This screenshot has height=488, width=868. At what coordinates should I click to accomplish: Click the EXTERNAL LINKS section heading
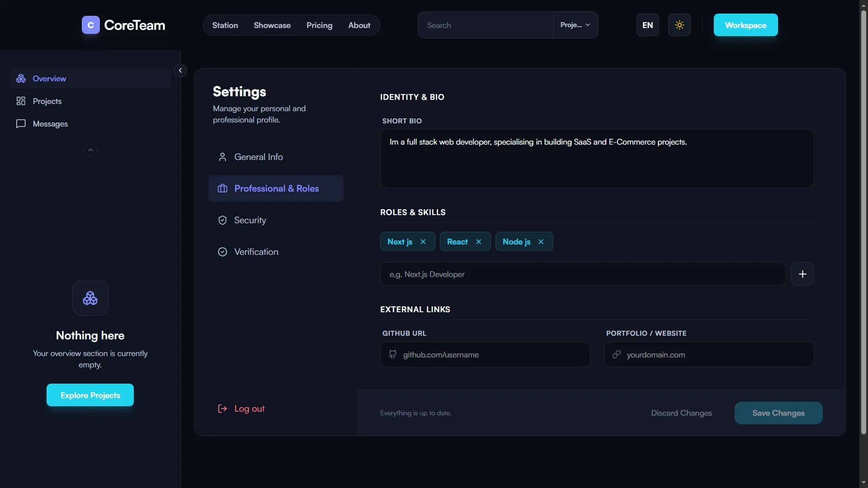coord(415,310)
